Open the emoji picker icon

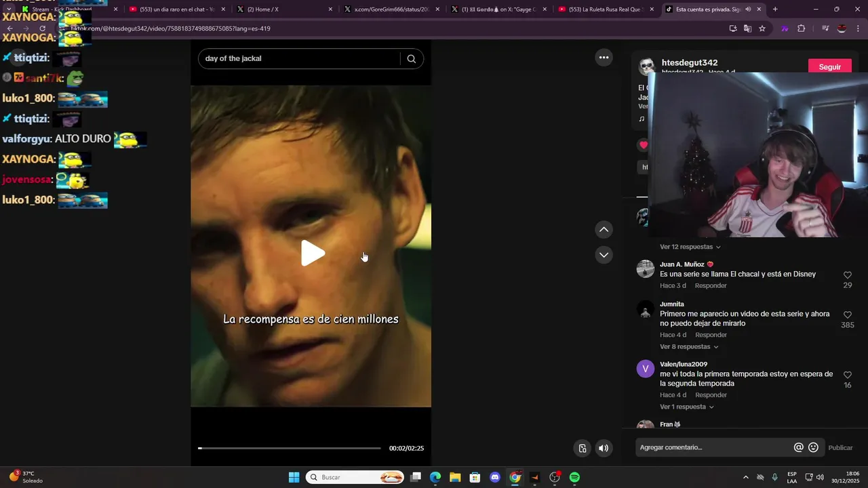813,447
